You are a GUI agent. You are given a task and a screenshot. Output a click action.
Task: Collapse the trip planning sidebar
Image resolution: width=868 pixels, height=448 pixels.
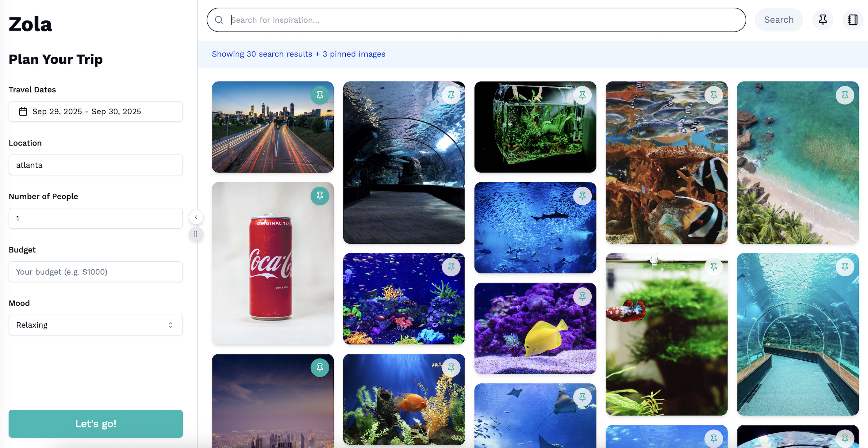pos(196,217)
